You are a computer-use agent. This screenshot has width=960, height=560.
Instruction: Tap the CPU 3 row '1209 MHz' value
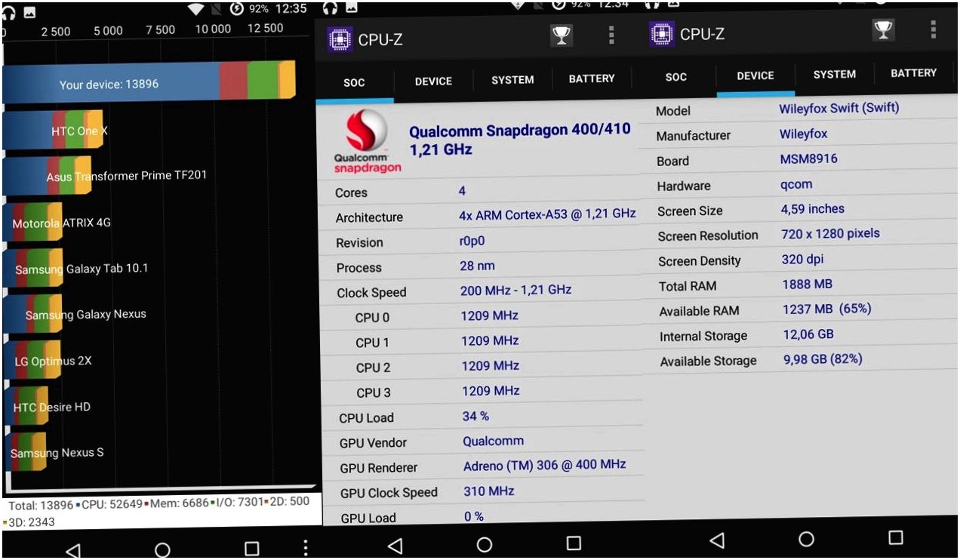[491, 391]
